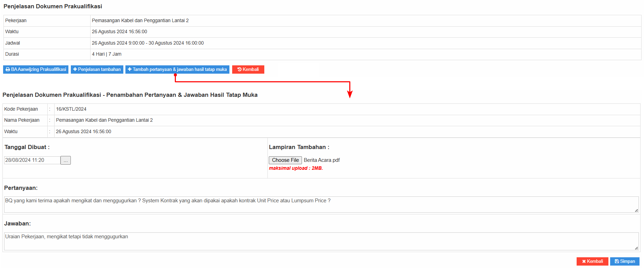
Task: Click the Jawaban text area resize handle
Action: [636, 248]
